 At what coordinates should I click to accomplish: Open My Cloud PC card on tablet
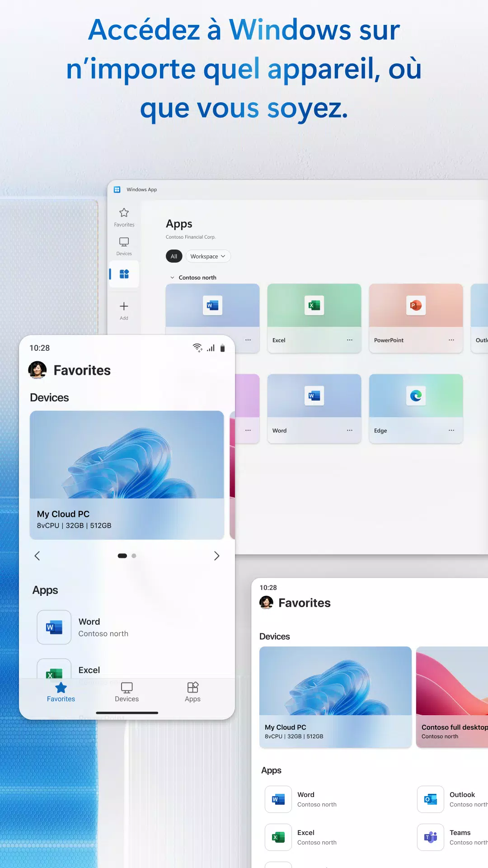335,697
